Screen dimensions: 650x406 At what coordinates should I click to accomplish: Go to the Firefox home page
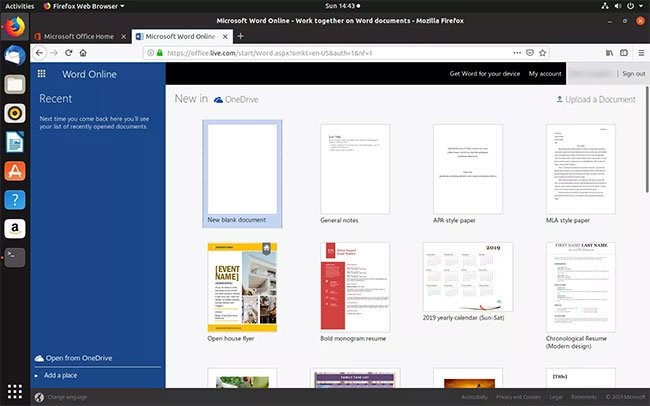pos(83,53)
